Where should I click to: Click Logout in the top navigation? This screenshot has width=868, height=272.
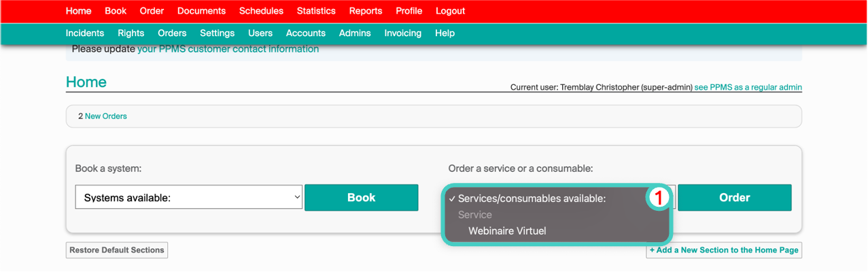click(450, 11)
